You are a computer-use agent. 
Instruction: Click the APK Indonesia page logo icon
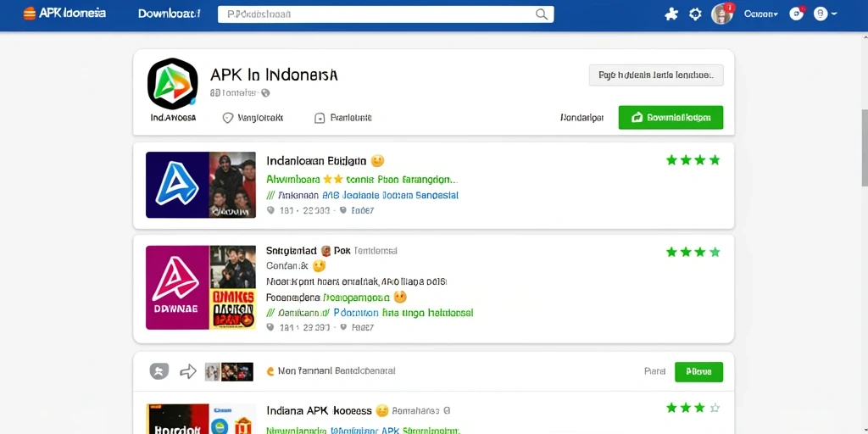click(172, 84)
